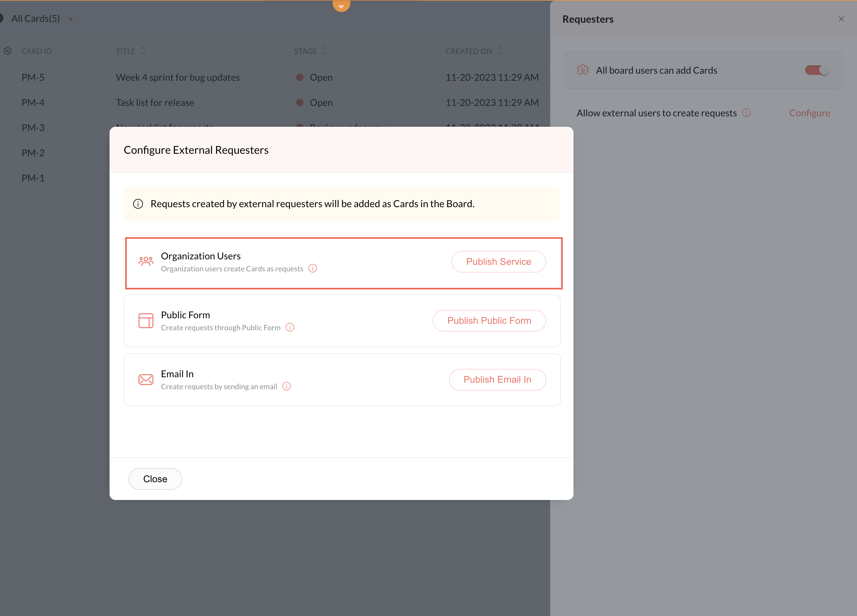Click the Email In envelope icon
Image resolution: width=857 pixels, height=616 pixels.
pyautogui.click(x=145, y=379)
